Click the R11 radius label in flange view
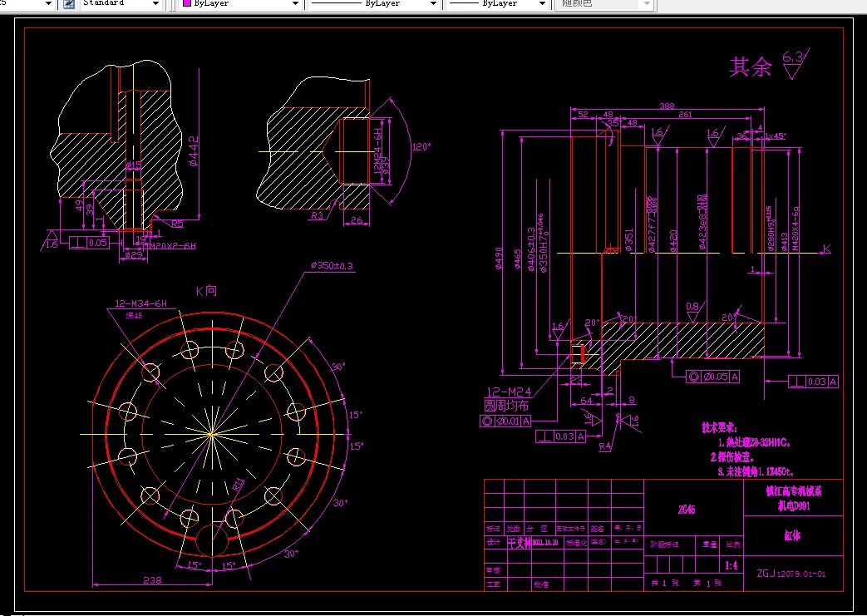 [239, 485]
